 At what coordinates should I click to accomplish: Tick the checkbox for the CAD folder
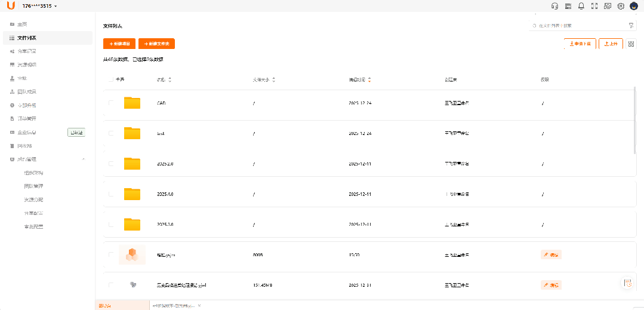pos(110,103)
